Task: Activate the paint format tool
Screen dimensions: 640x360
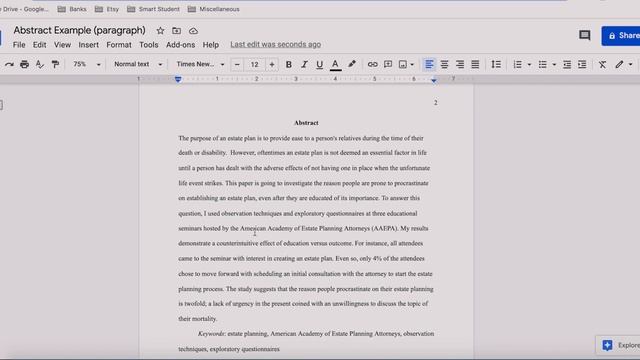Action: tap(55, 64)
